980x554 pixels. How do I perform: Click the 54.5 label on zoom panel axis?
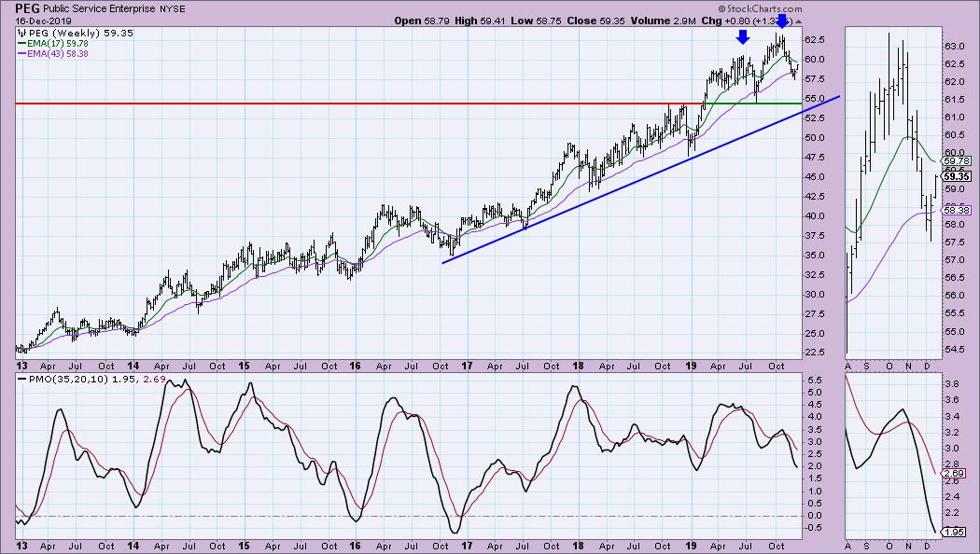(x=955, y=349)
